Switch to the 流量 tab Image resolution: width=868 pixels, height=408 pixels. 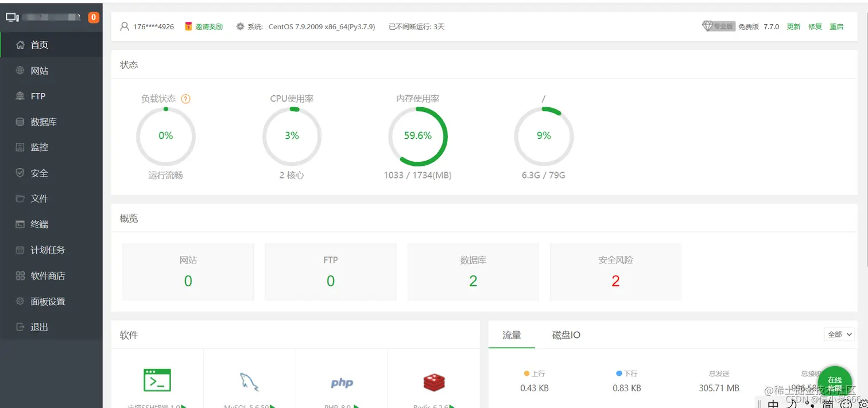[x=511, y=335]
